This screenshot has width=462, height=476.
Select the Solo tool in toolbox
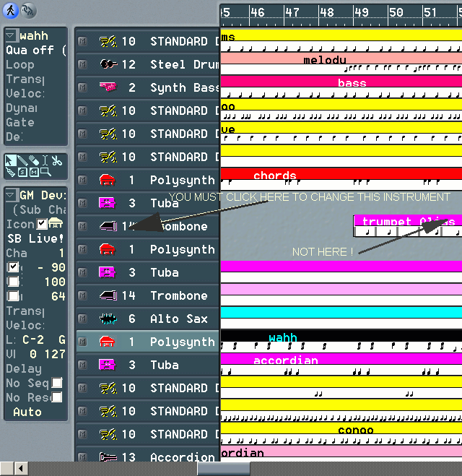[x=22, y=172]
